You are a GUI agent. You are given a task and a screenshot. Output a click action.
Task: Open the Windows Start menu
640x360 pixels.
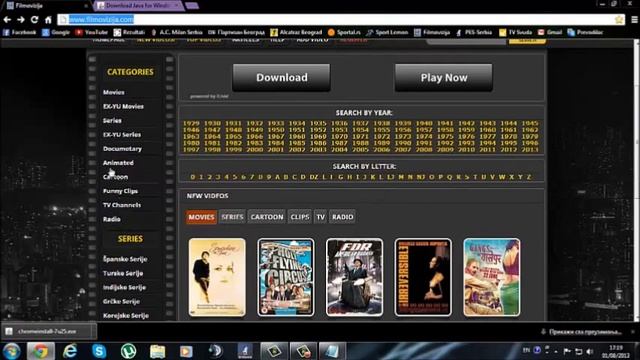[11, 351]
